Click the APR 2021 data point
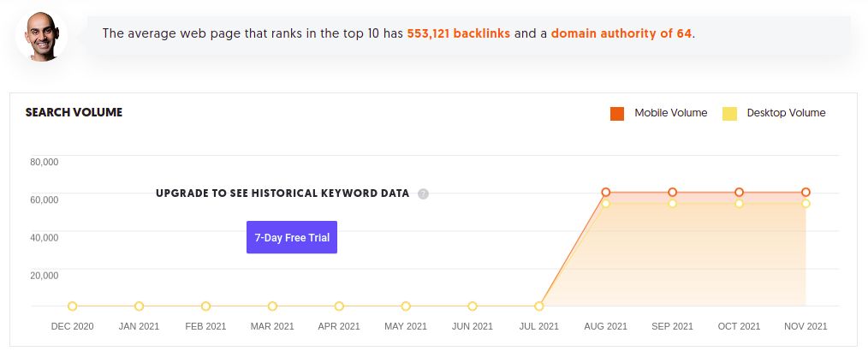The image size is (868, 357). pos(339,306)
